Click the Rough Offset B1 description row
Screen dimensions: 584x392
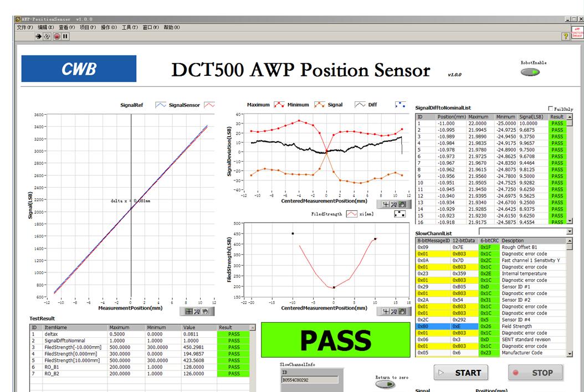[x=490, y=247]
